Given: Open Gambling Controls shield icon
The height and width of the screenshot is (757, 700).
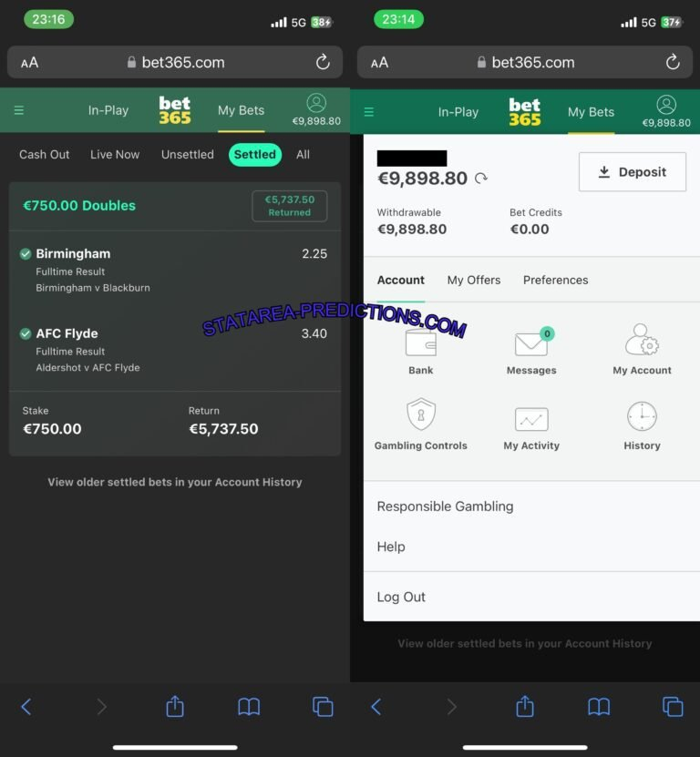Looking at the screenshot, I should pyautogui.click(x=420, y=415).
